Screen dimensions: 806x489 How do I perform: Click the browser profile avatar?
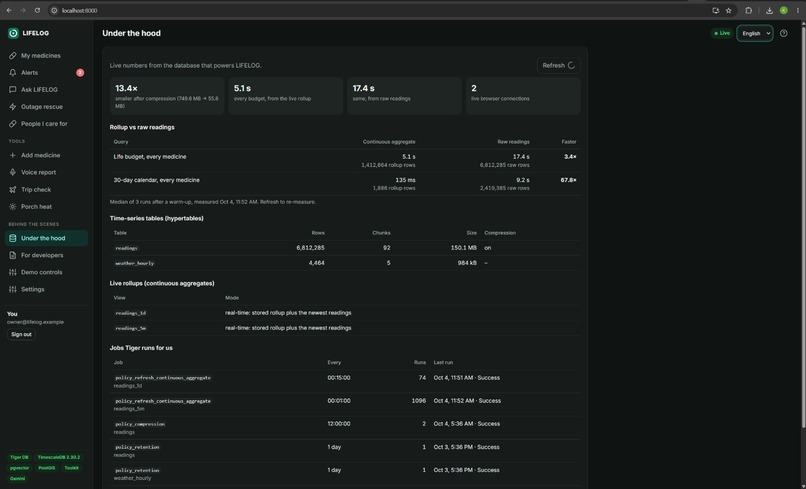tap(783, 10)
